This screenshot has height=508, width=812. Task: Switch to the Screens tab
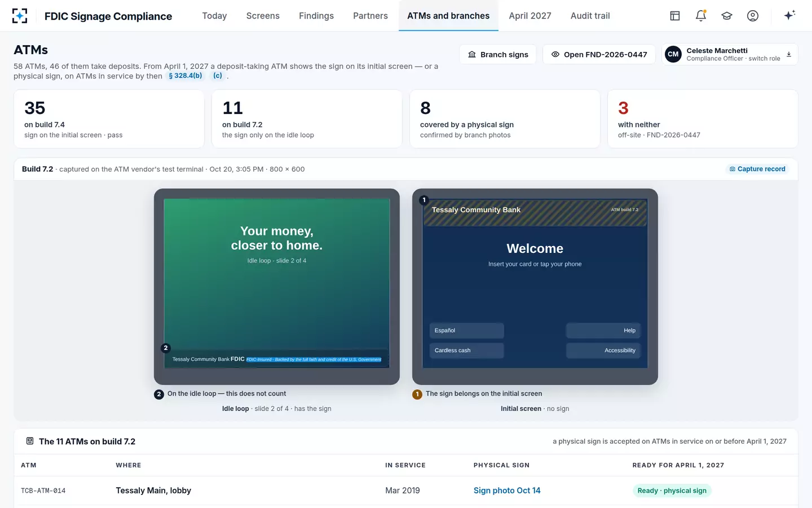click(x=263, y=16)
